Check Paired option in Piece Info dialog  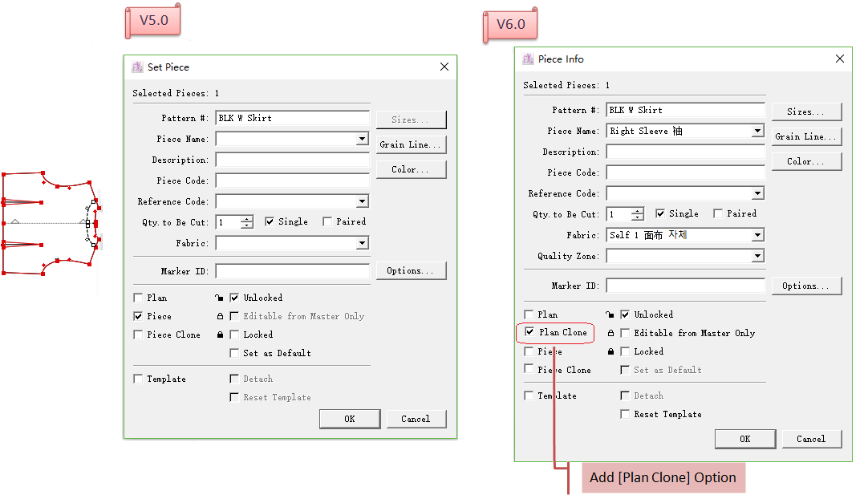click(x=718, y=214)
